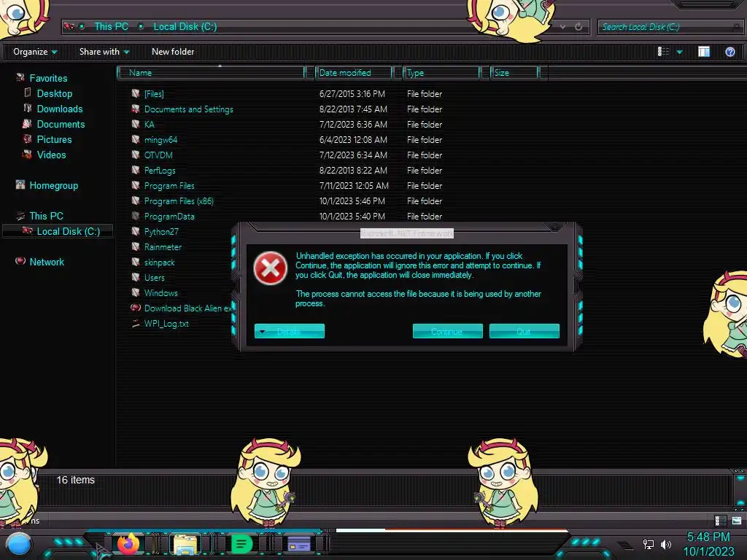Click the volume speaker tray icon
747x560 pixels.
coord(665,544)
